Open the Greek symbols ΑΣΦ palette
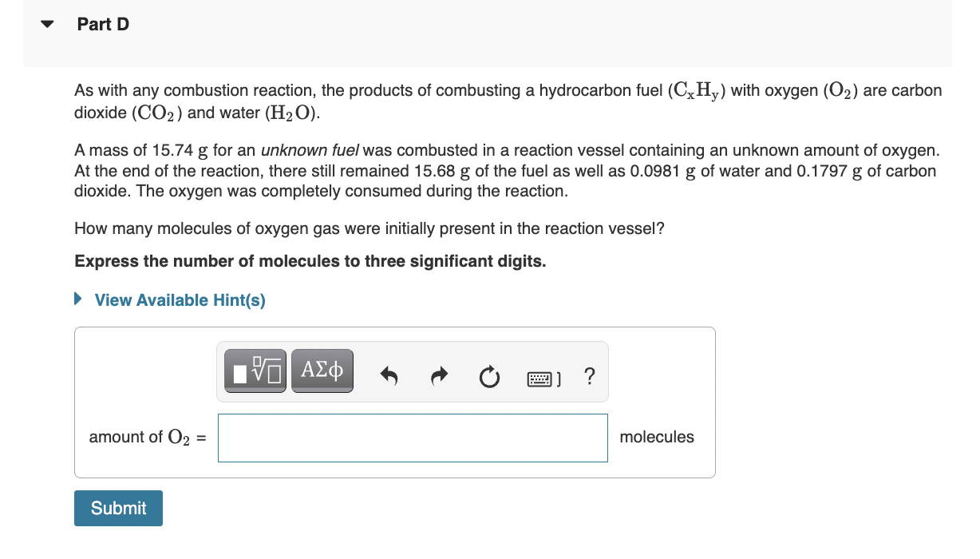980x559 pixels. point(322,371)
